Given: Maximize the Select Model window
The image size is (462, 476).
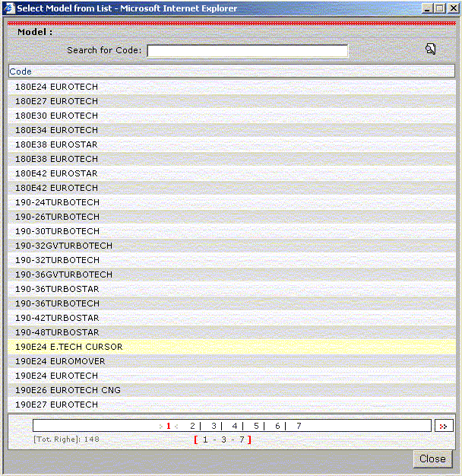Looking at the screenshot, I should coord(440,8).
